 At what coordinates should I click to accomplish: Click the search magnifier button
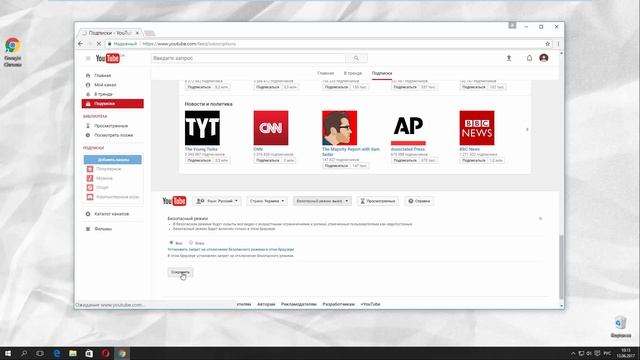pyautogui.click(x=356, y=58)
